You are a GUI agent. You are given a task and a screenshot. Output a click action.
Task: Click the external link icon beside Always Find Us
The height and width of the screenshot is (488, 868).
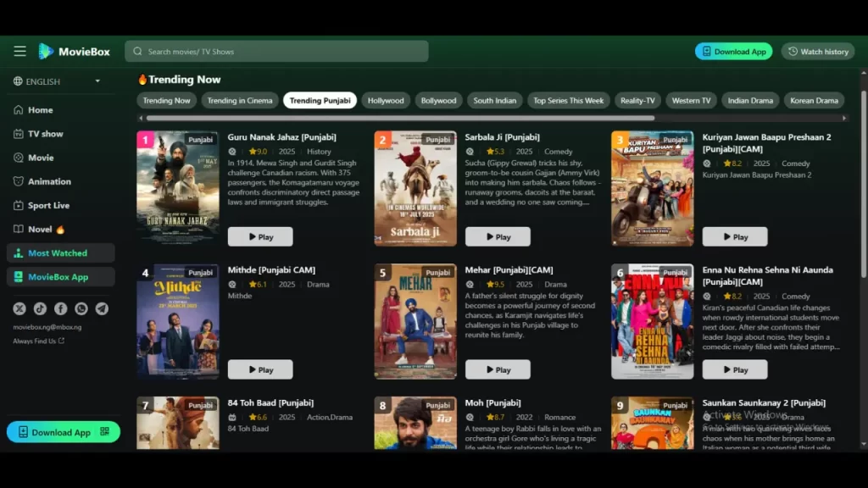click(x=61, y=341)
